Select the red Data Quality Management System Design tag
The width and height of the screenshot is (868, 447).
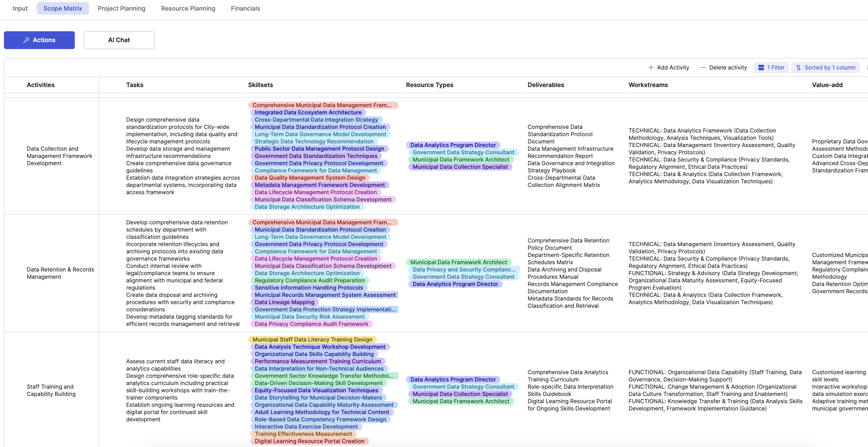[x=310, y=178]
